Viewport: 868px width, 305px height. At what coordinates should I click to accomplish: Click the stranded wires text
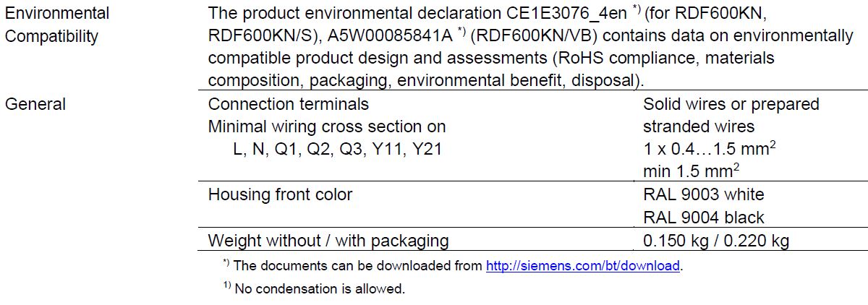699,126
